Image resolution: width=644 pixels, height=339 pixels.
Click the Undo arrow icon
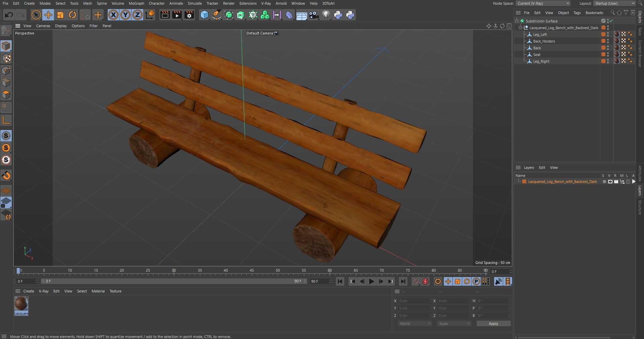(9, 15)
